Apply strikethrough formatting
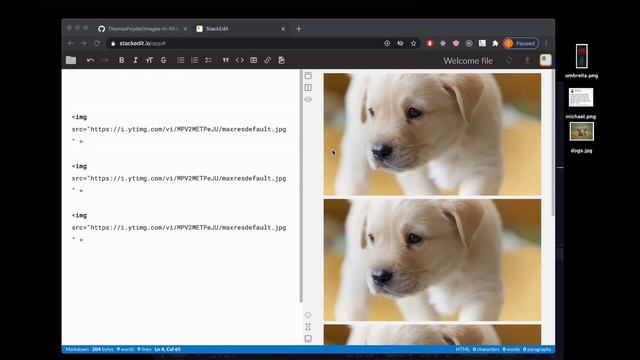The image size is (640, 360). click(x=163, y=60)
